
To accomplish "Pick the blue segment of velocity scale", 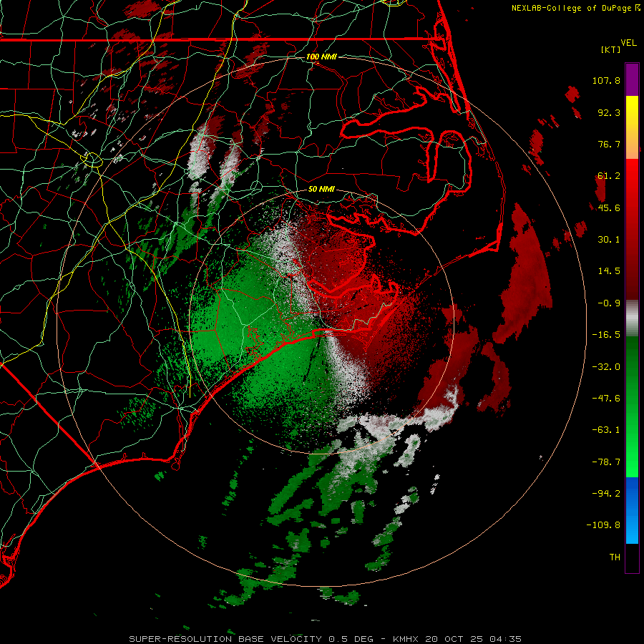I will click(x=632, y=510).
